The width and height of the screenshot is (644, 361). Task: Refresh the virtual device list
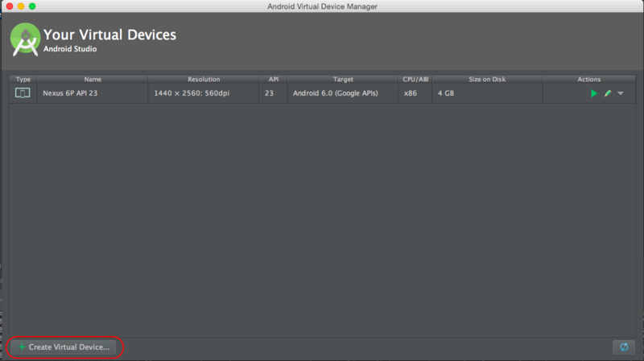pyautogui.click(x=624, y=347)
